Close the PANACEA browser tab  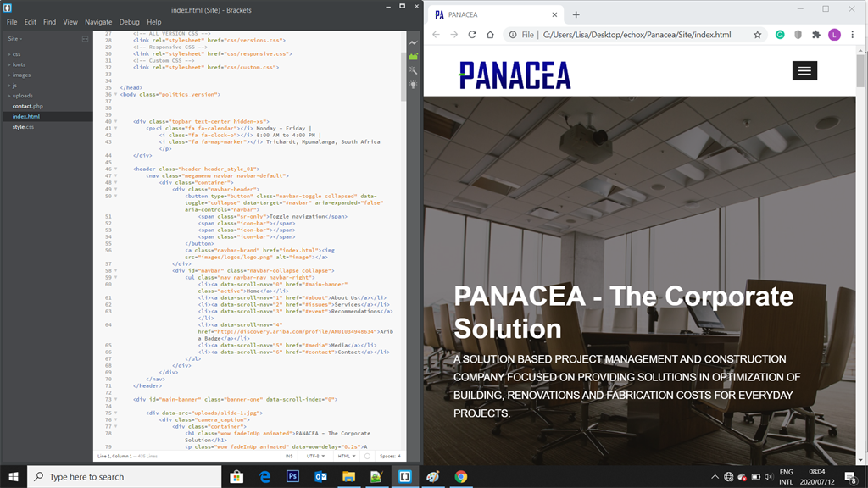(x=554, y=15)
